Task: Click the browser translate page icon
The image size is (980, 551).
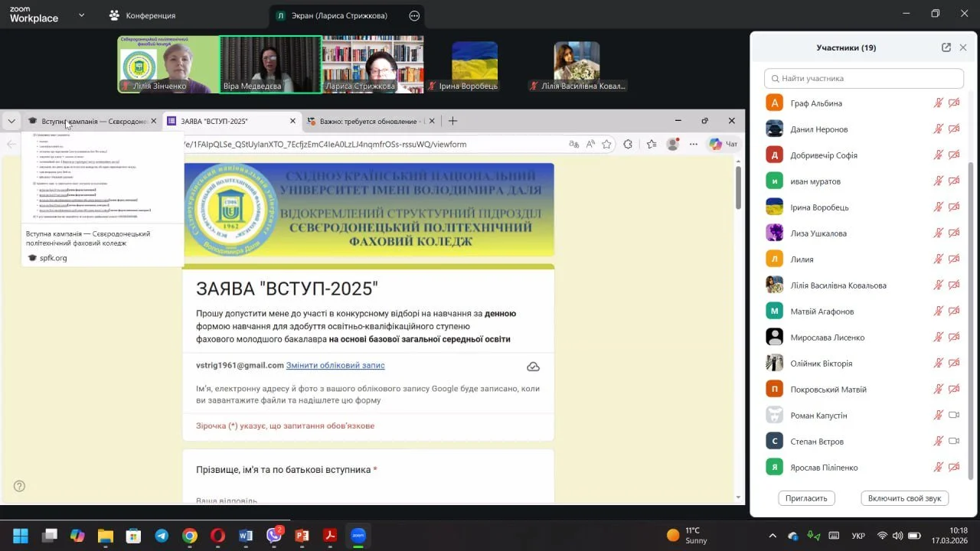Action: click(574, 144)
